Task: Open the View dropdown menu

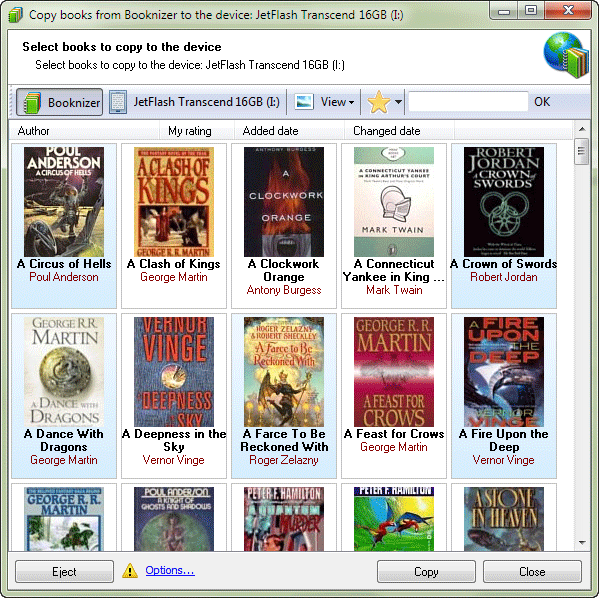Action: tap(337, 102)
